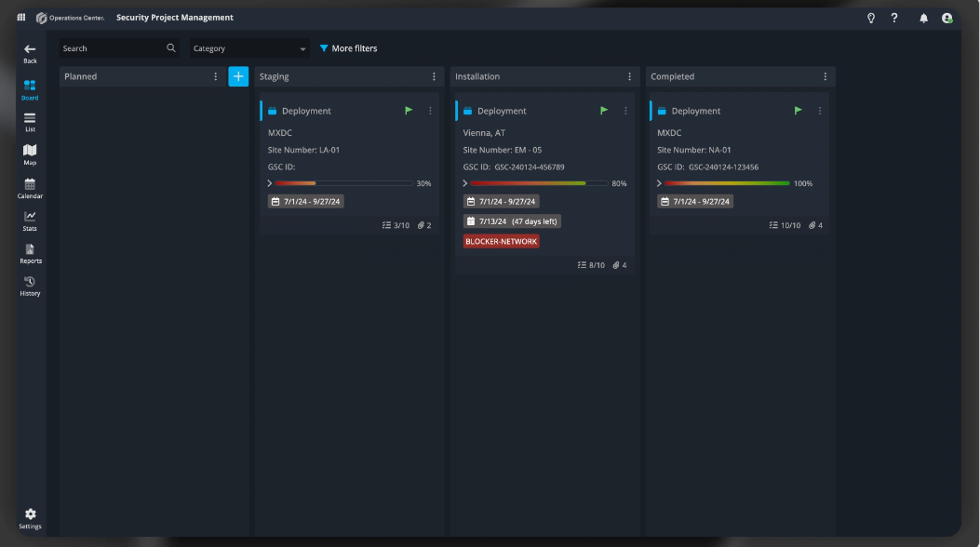Viewport: 980px width, 547px height.
Task: Open the apps grid launcher icon
Action: pyautogui.click(x=21, y=18)
